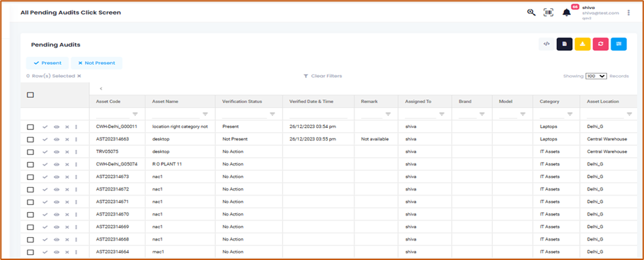Open Asset Location column filter funnel
The height and width of the screenshot is (260, 644).
629,114
